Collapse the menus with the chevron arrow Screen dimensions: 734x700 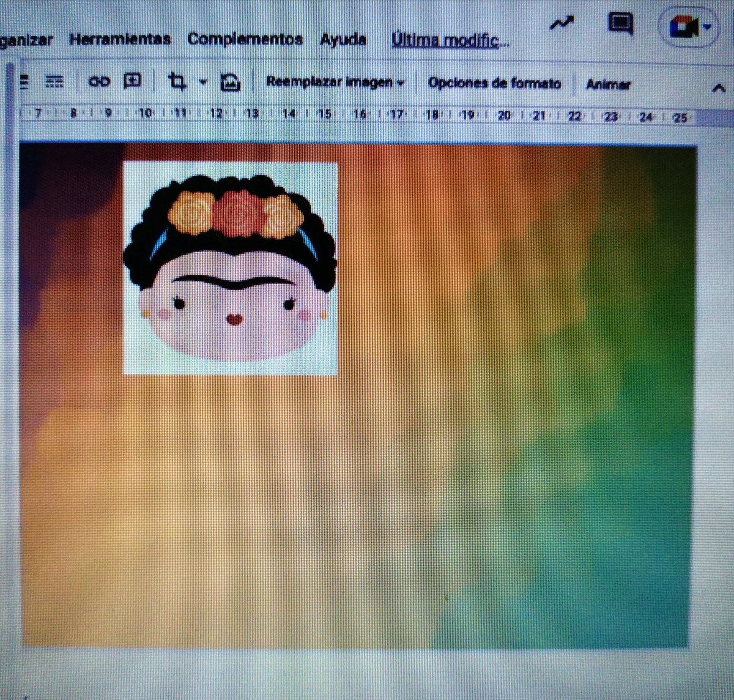[x=719, y=88]
